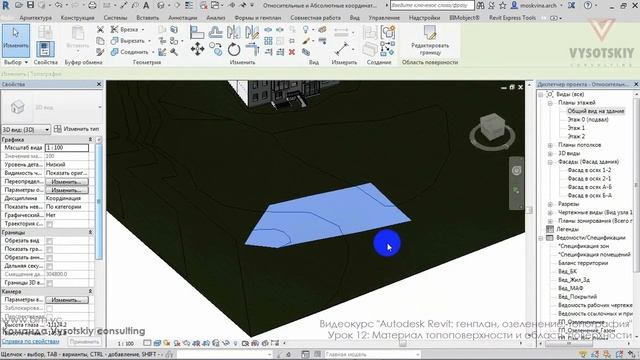Toggle the Дальняя секу... checkbox

tap(49, 266)
